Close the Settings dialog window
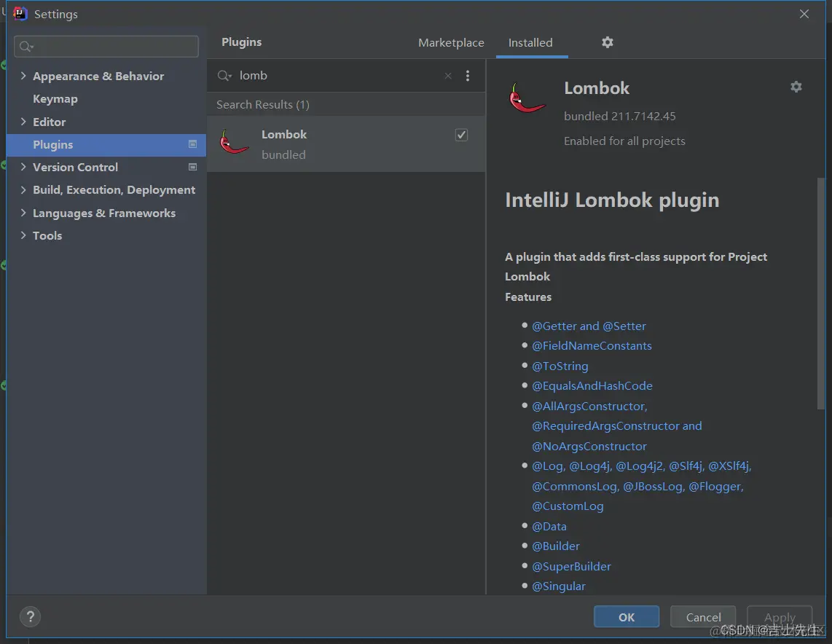Screen dimensions: 832x644 pos(804,14)
